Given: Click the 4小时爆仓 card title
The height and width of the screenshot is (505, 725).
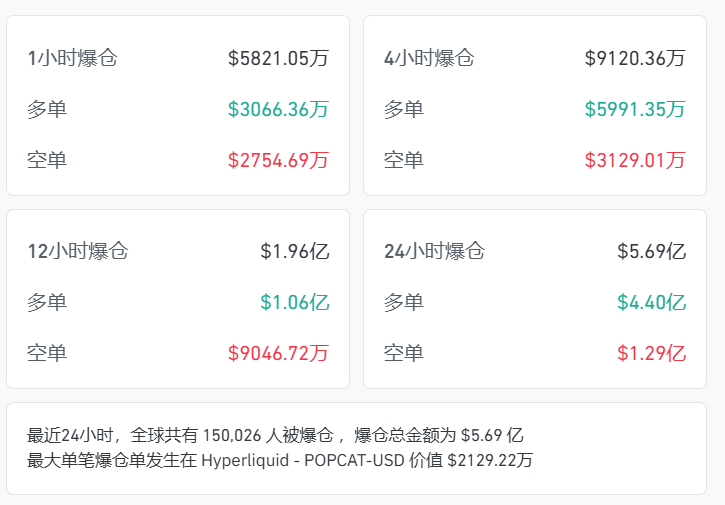Looking at the screenshot, I should 429,58.
